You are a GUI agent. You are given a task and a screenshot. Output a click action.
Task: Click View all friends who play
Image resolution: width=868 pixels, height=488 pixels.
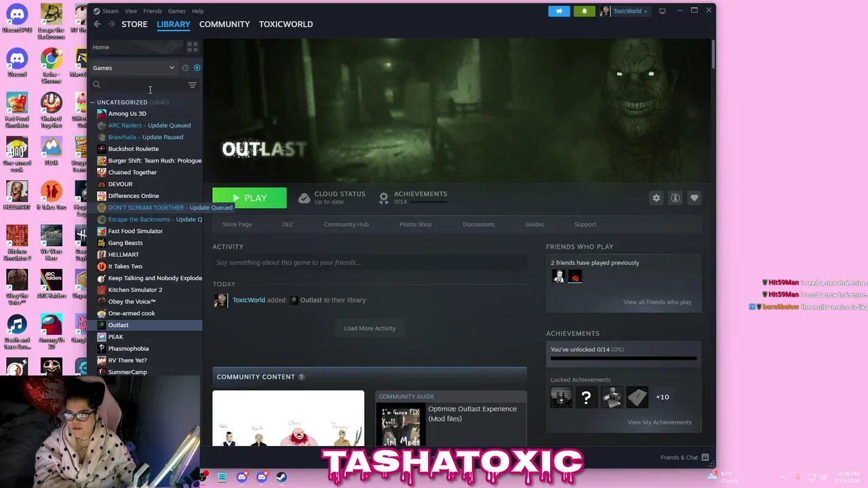click(x=657, y=302)
